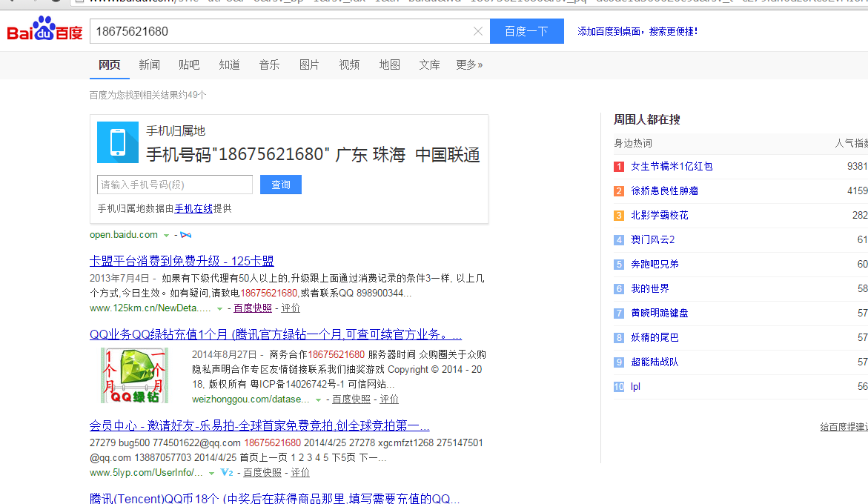868x504 pixels.
Task: Open 百度快照 for the weizhonggou.com result
Action: click(351, 399)
